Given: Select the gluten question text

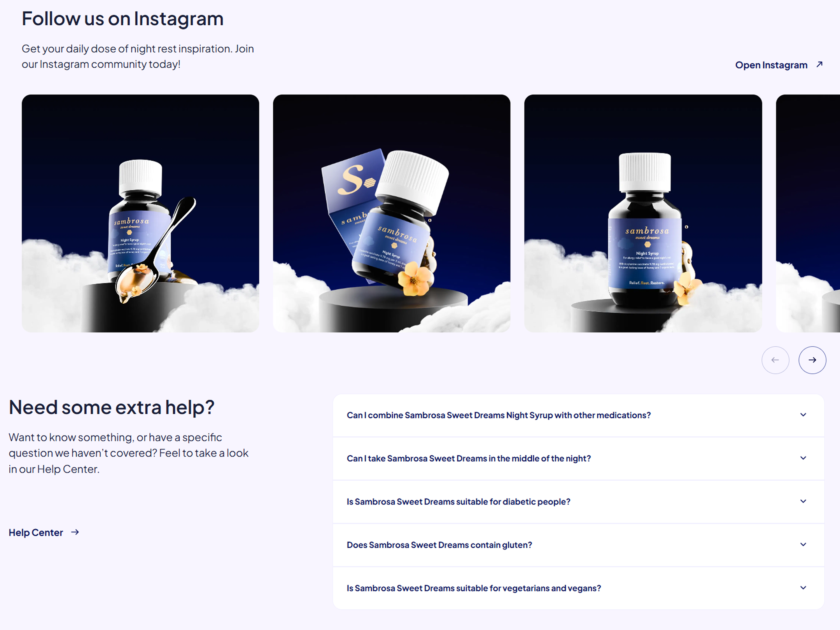Looking at the screenshot, I should click(x=439, y=545).
